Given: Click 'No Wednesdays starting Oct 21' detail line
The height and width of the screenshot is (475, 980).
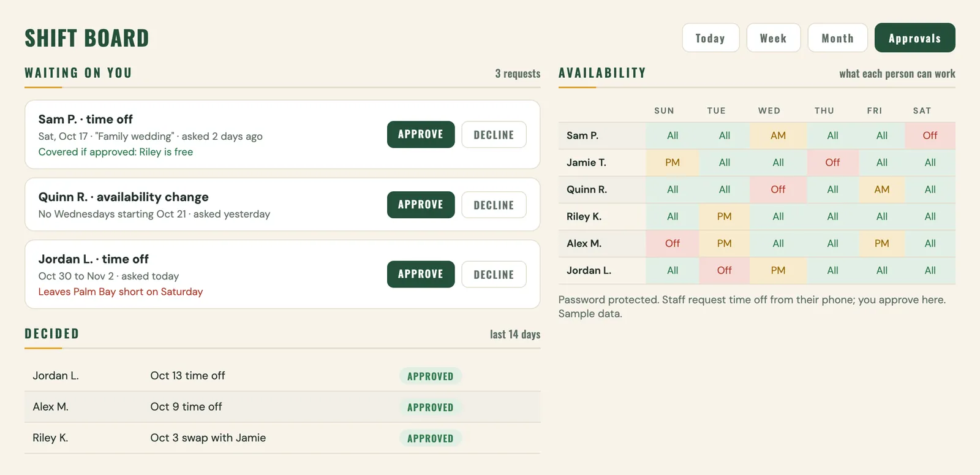Looking at the screenshot, I should point(112,214).
